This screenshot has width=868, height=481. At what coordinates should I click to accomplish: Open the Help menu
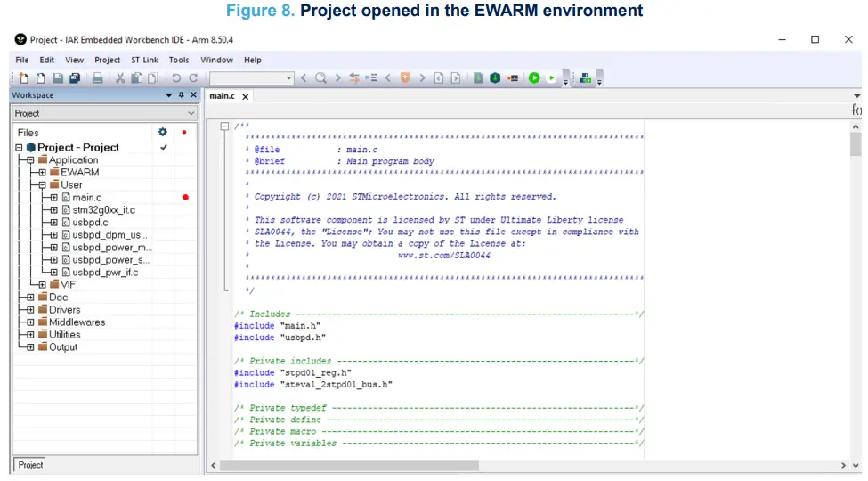(253, 60)
